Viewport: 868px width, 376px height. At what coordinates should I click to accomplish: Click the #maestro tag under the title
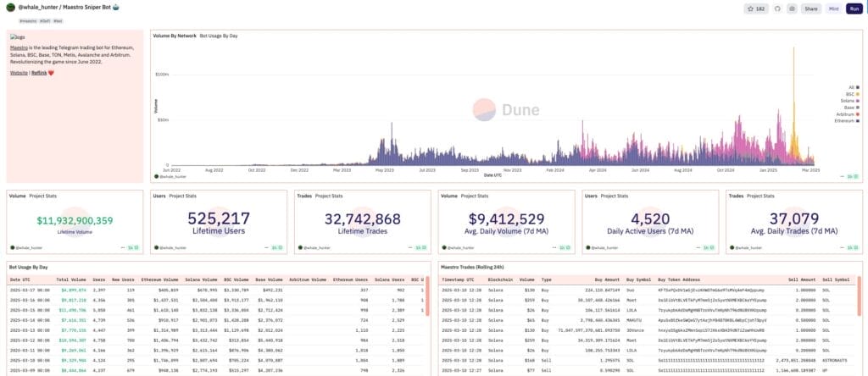[28, 20]
